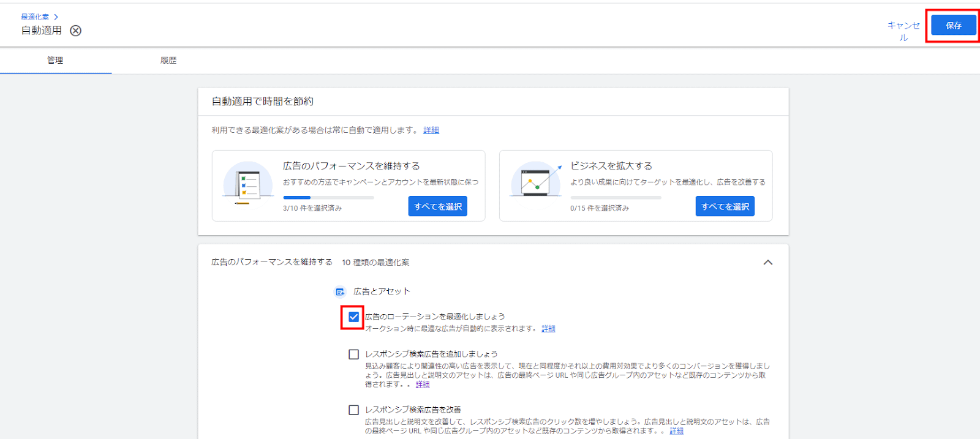This screenshot has height=439, width=980.
Task: Select all in ビジネスを拡大する card
Action: [x=725, y=206]
